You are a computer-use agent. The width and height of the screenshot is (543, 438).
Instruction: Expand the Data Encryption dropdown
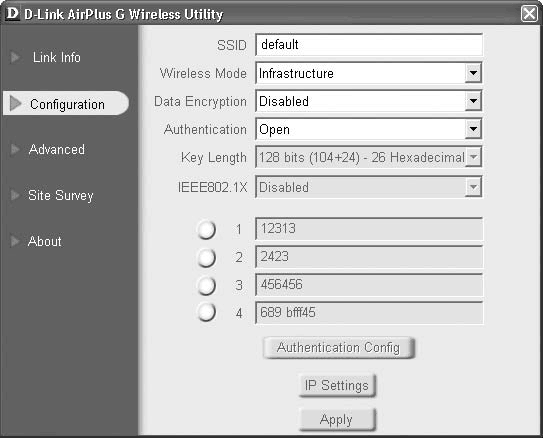[473, 101]
